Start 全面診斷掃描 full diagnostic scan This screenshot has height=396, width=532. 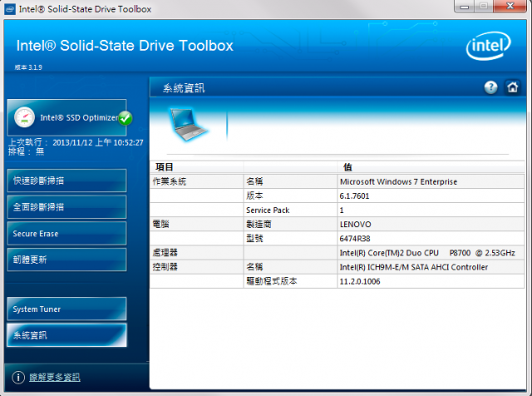pyautogui.click(x=66, y=207)
